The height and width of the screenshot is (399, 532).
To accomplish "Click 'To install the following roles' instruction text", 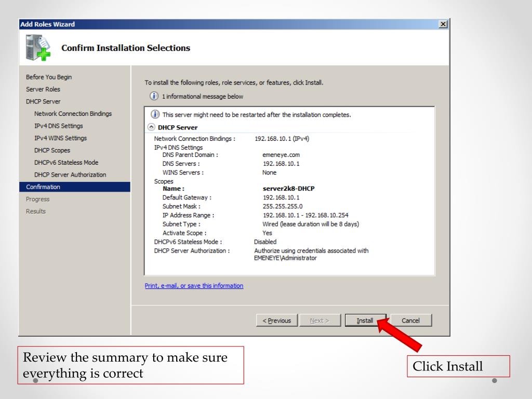I will click(234, 83).
